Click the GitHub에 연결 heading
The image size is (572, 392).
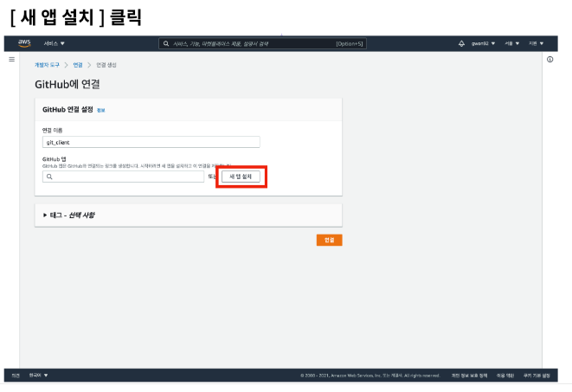(x=67, y=84)
